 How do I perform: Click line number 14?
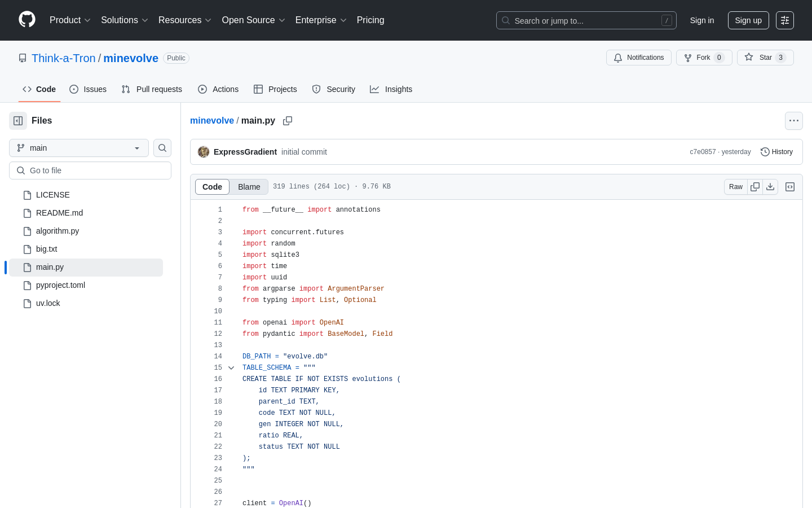(x=218, y=356)
